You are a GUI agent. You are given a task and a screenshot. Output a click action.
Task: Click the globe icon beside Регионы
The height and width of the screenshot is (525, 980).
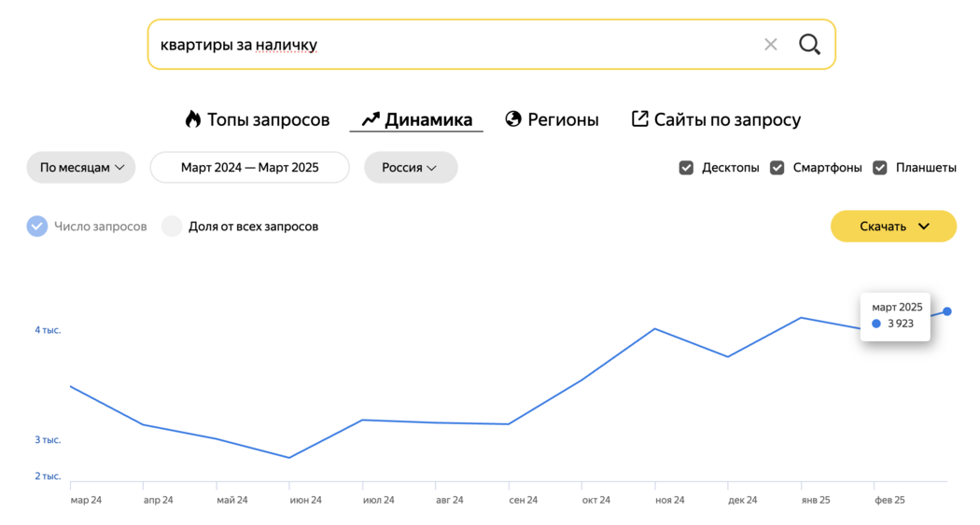(513, 118)
